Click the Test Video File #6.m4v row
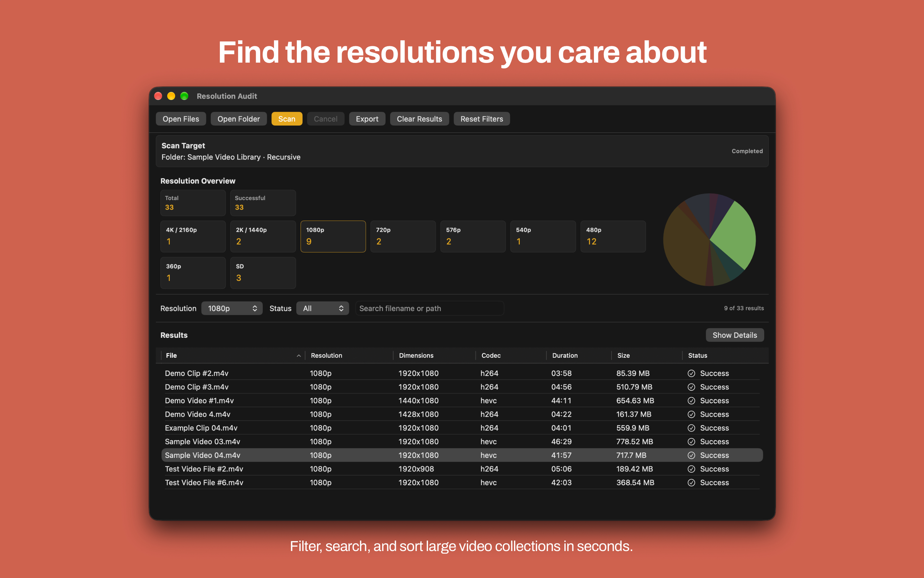Image resolution: width=924 pixels, height=578 pixels. click(462, 482)
